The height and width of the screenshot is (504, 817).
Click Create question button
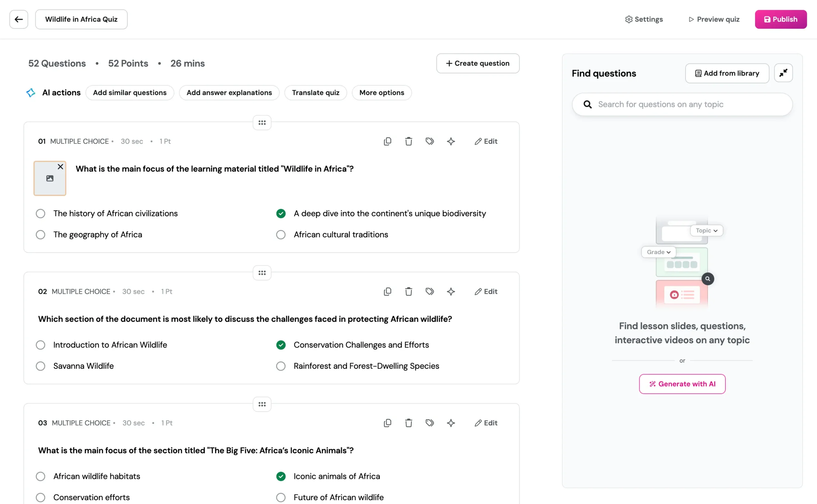point(477,63)
